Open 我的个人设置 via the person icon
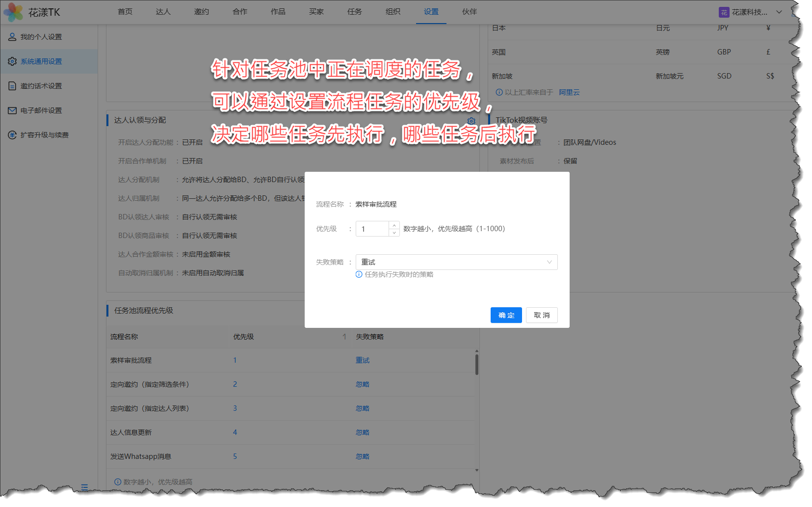The width and height of the screenshot is (812, 507). coord(12,37)
